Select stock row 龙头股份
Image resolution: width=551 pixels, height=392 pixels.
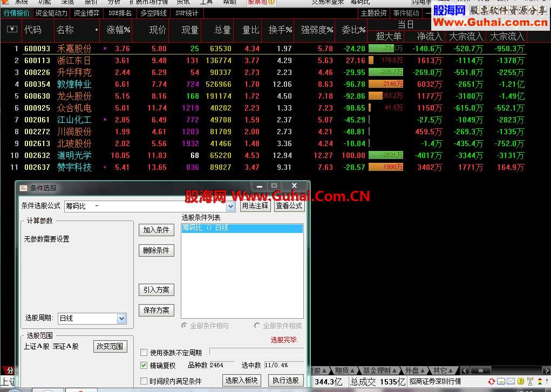click(263, 96)
